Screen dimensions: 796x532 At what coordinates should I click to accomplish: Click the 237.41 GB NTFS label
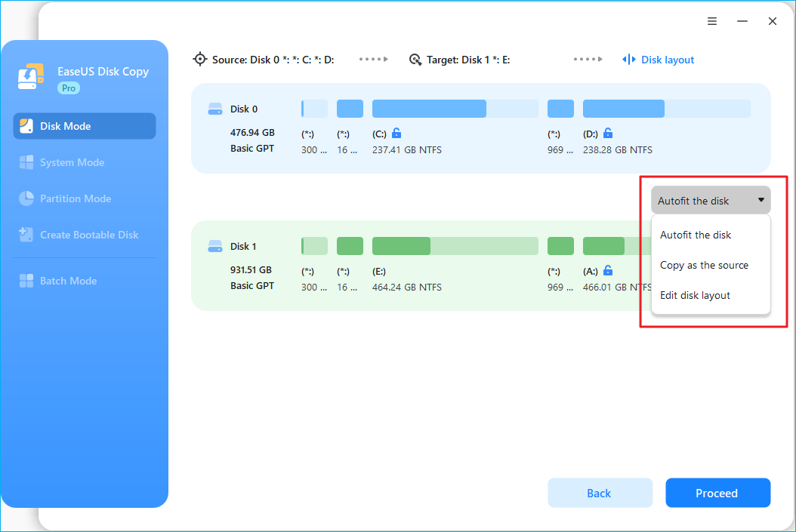tap(406, 150)
